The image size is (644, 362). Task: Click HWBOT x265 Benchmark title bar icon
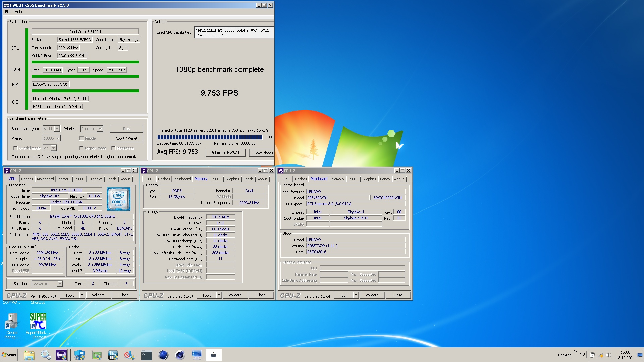click(x=6, y=5)
